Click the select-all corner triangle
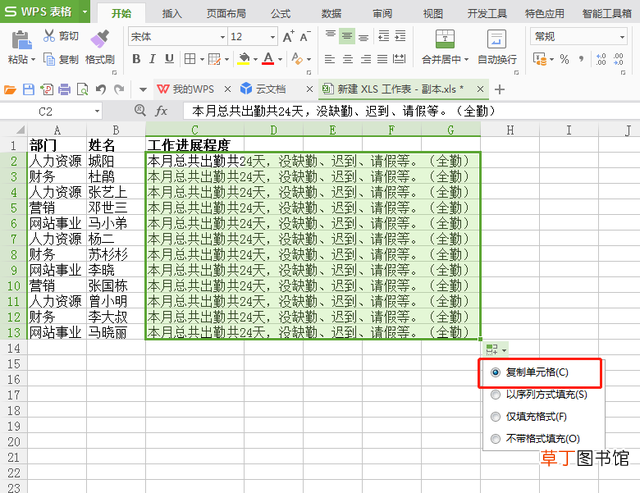 pyautogui.click(x=20, y=130)
